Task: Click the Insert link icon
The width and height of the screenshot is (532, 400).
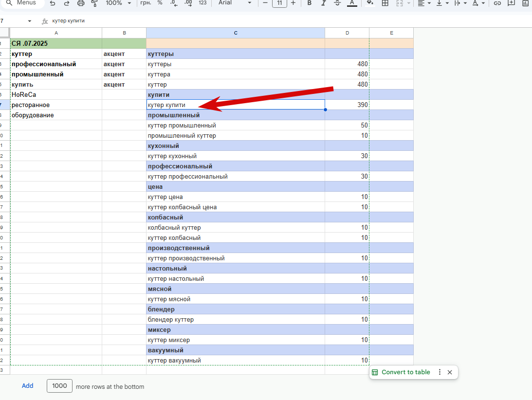Action: 497,3
